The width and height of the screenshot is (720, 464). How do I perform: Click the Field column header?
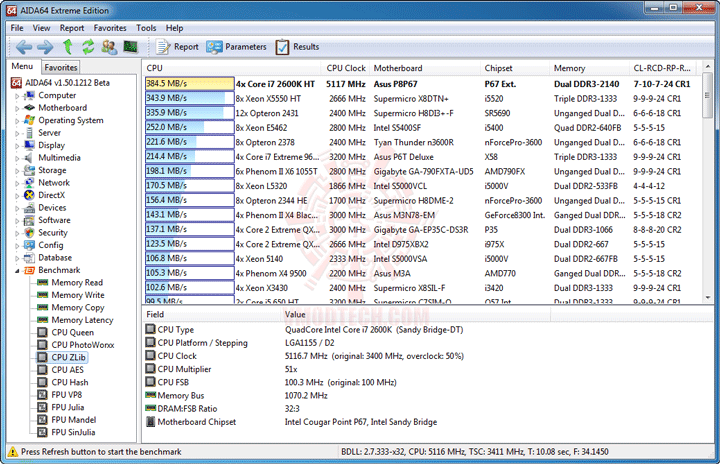coord(211,314)
